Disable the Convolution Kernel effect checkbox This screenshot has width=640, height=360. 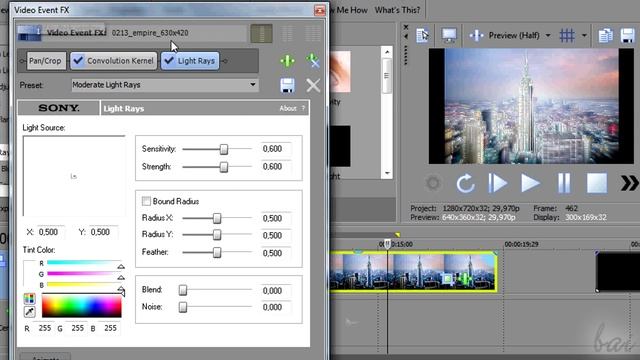pos(78,61)
